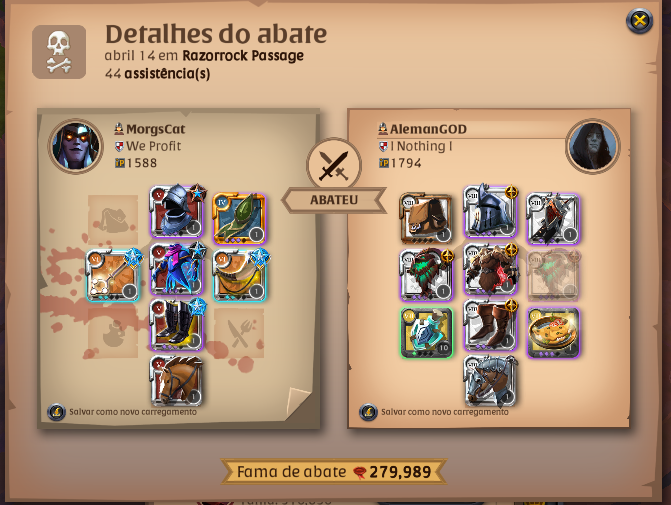This screenshot has width=671, height=505.
Task: Open MorgsCat's blue robe armor item
Action: [x=176, y=269]
